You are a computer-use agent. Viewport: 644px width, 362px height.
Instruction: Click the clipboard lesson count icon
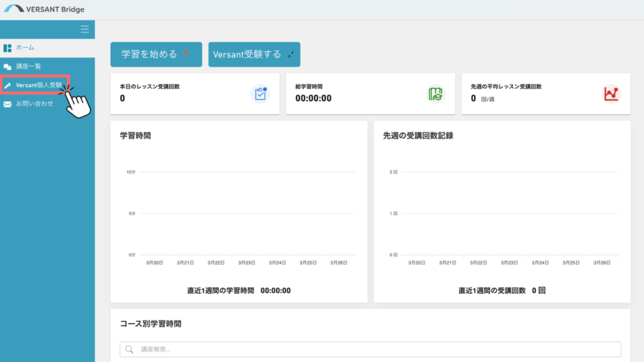tap(260, 94)
